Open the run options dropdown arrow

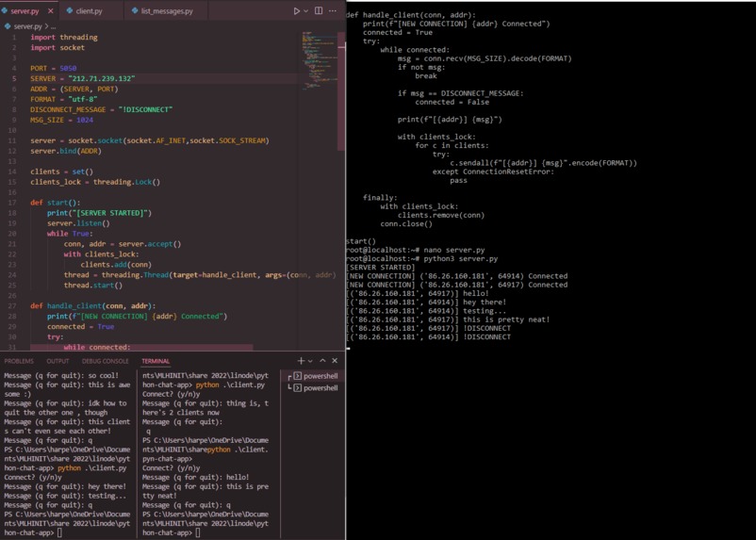(305, 10)
